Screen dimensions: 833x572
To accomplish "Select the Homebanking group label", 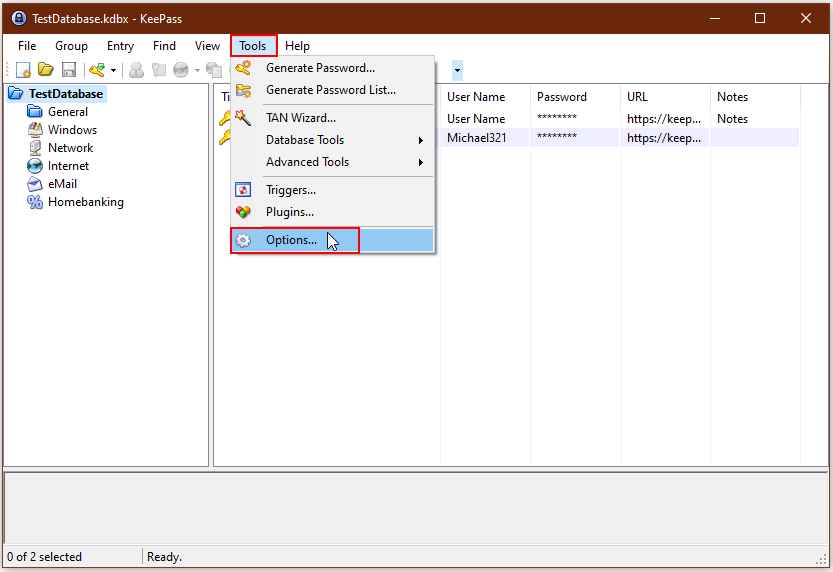I will [86, 202].
